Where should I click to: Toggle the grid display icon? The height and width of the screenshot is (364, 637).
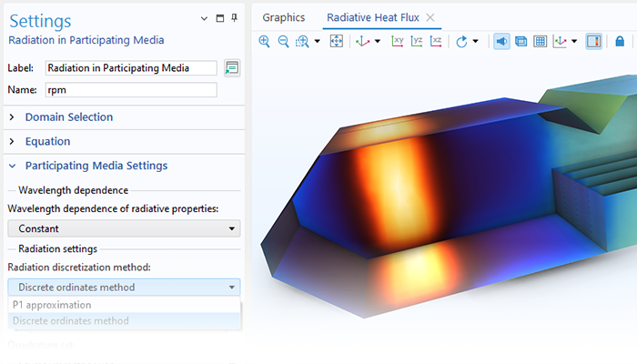coord(540,42)
